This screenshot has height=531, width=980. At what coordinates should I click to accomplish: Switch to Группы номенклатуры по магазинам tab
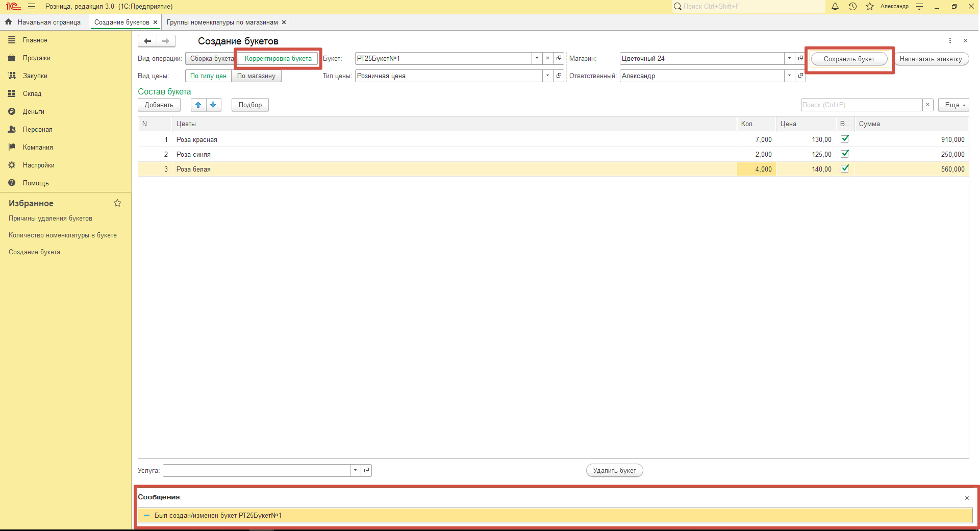tap(222, 22)
